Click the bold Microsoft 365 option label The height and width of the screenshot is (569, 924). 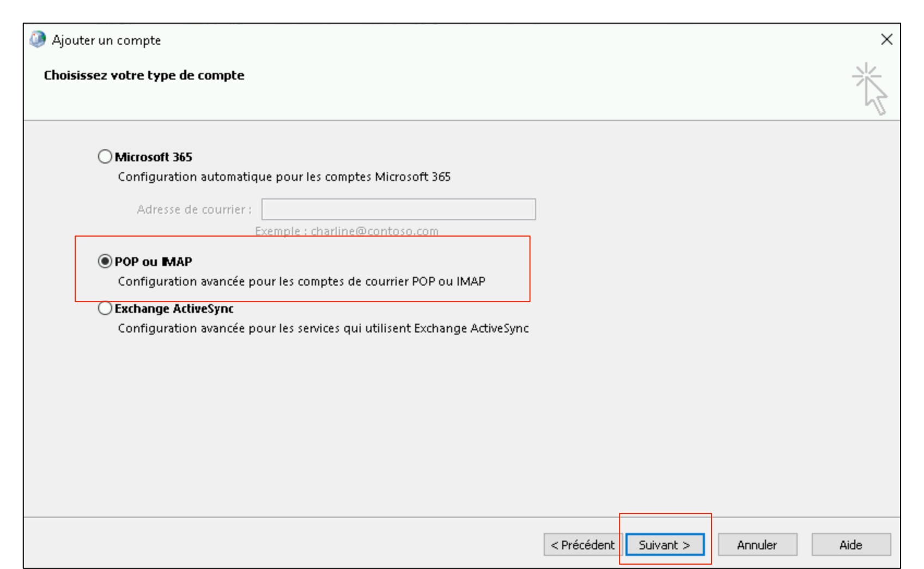pyautogui.click(x=154, y=157)
